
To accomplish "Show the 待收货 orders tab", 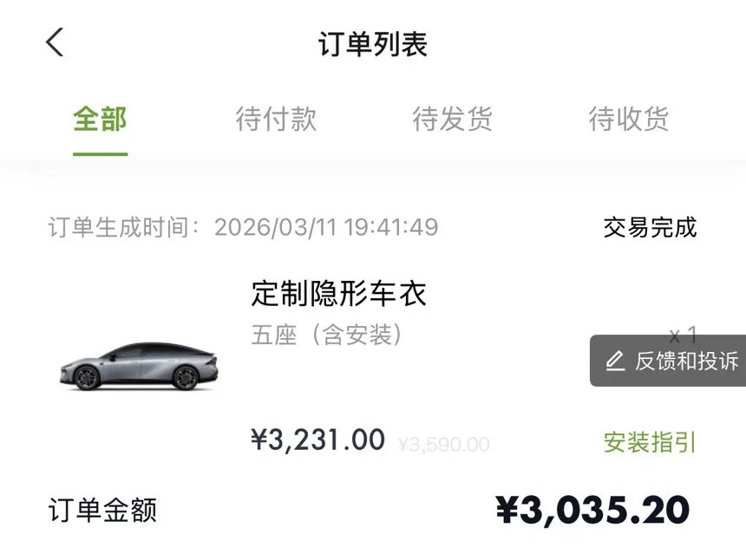I will coord(629,119).
